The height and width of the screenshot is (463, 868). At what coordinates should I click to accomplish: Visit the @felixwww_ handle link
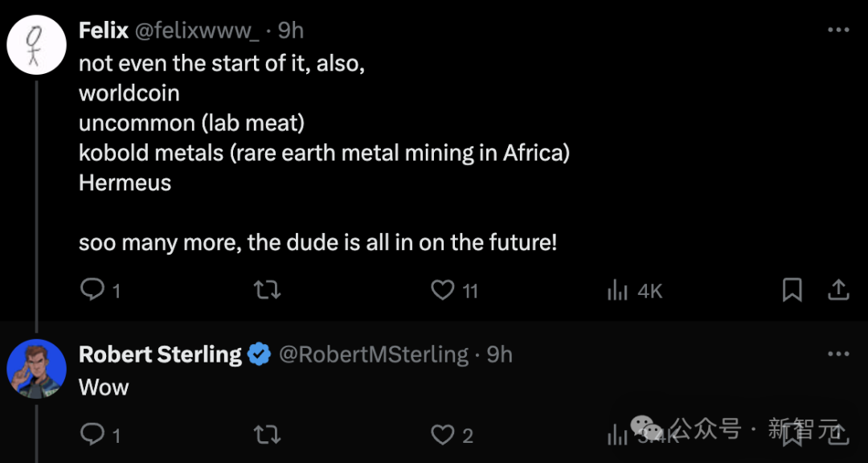coord(197,31)
